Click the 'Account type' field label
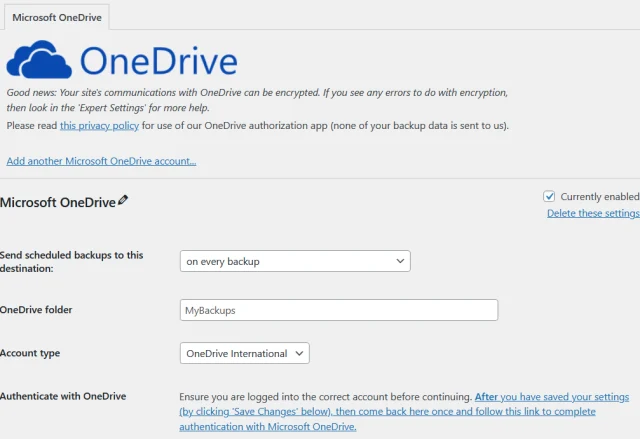The width and height of the screenshot is (640, 439). pyautogui.click(x=32, y=353)
